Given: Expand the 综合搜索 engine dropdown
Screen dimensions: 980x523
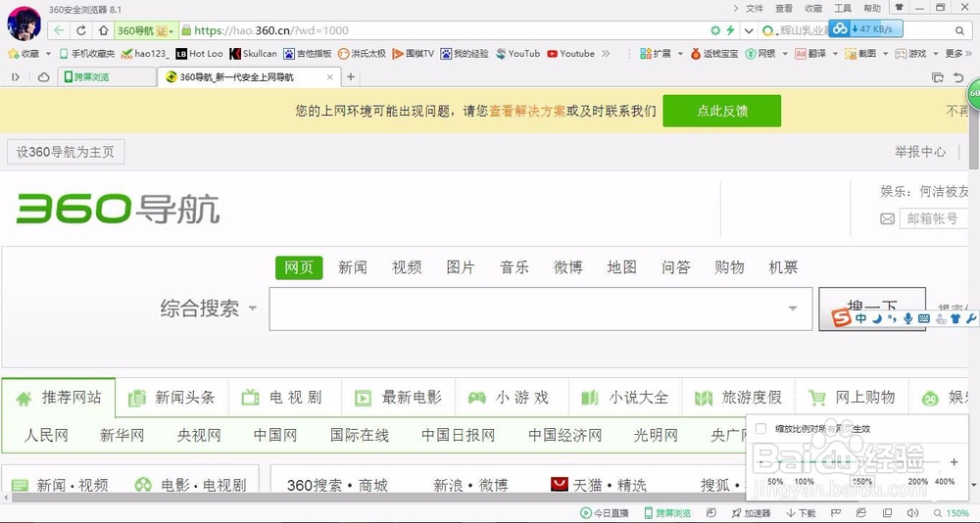Looking at the screenshot, I should tap(253, 309).
